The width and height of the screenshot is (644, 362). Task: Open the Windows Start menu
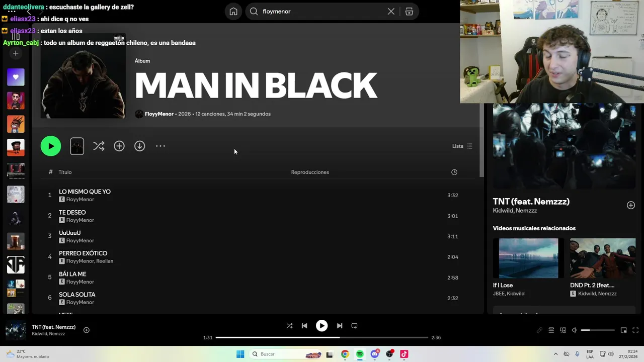[240, 354]
